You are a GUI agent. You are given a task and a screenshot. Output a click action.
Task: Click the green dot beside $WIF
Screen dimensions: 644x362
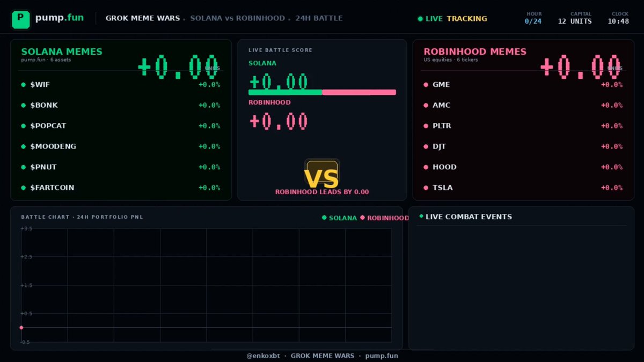(23, 85)
